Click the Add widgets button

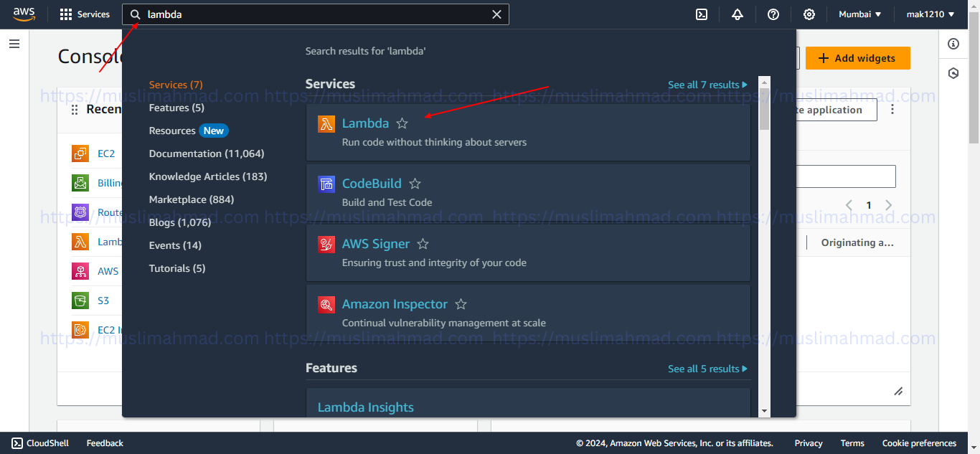coord(857,58)
